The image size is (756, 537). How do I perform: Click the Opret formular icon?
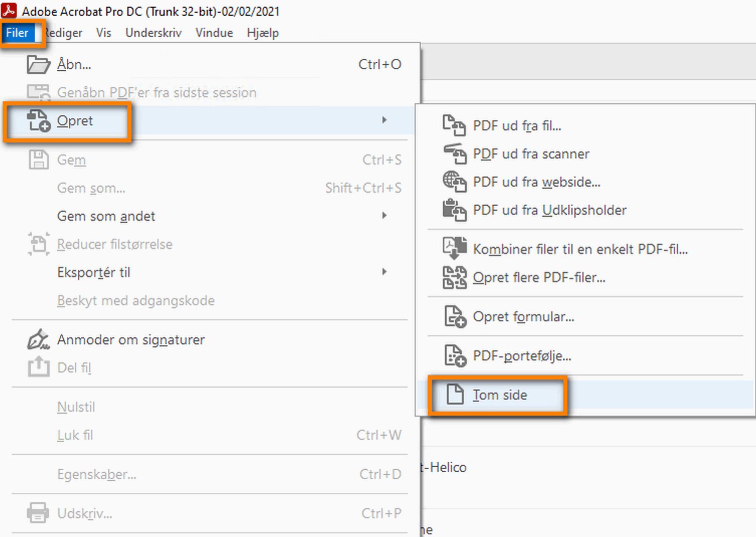(x=455, y=317)
